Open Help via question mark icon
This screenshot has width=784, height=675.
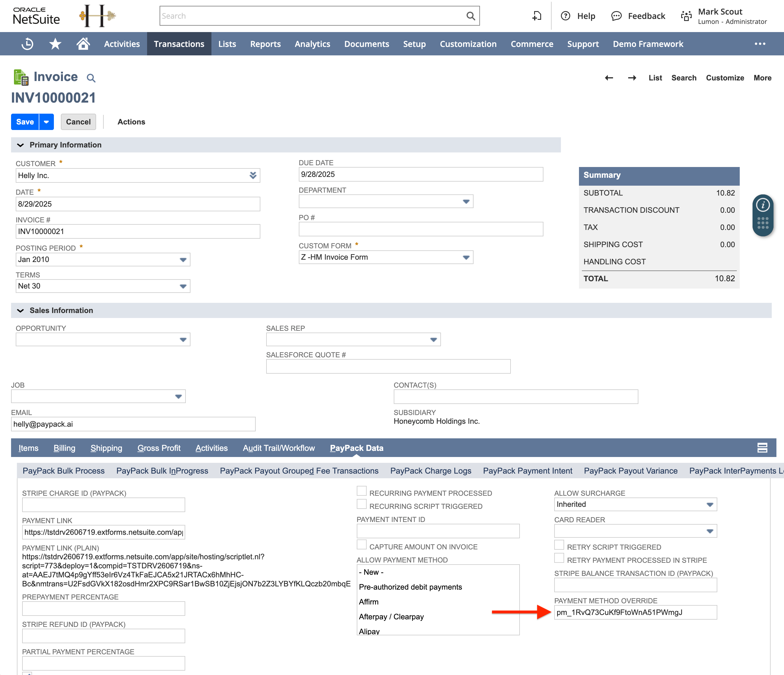(565, 16)
